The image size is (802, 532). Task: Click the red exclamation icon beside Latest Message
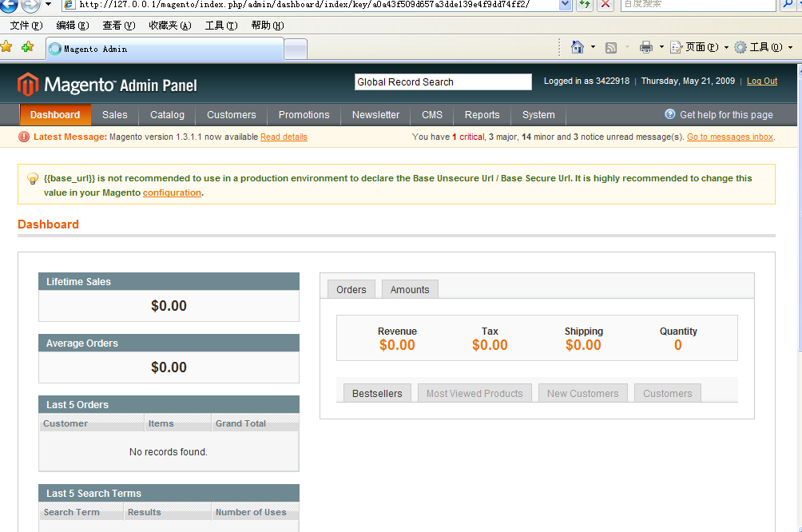(22, 137)
